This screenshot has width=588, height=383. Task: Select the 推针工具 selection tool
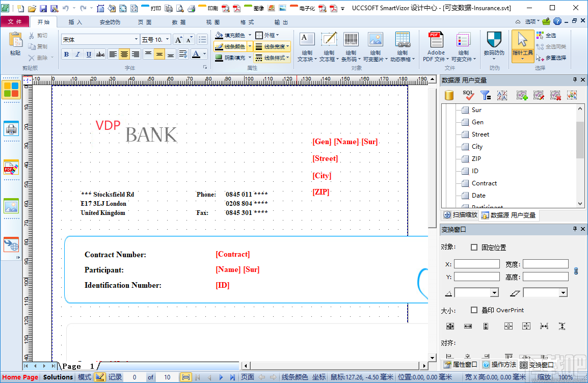tap(523, 43)
